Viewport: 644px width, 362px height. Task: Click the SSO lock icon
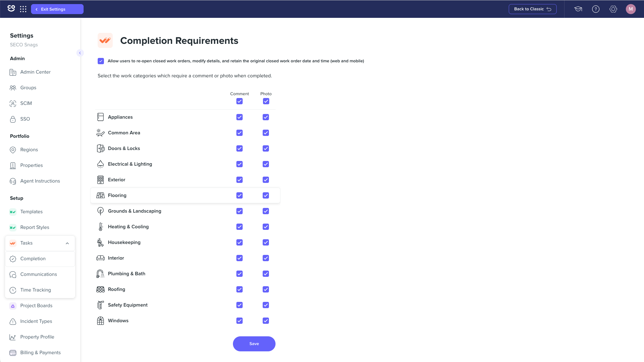pos(13,119)
